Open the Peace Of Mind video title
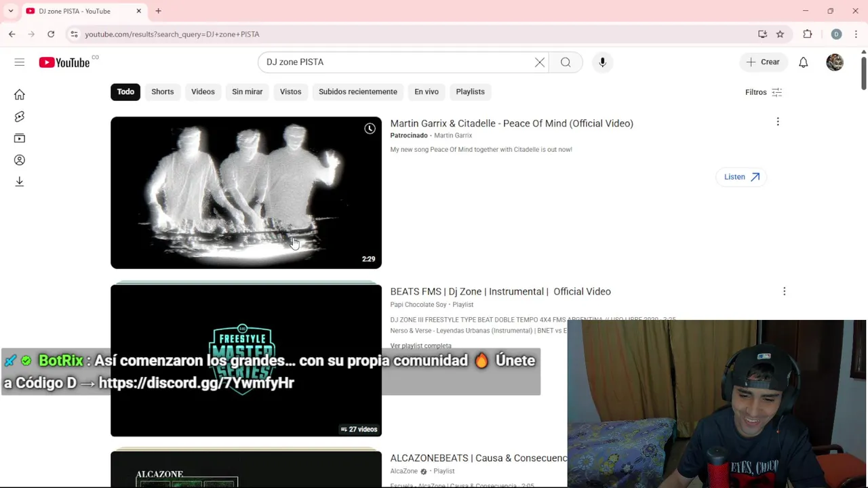 point(511,123)
